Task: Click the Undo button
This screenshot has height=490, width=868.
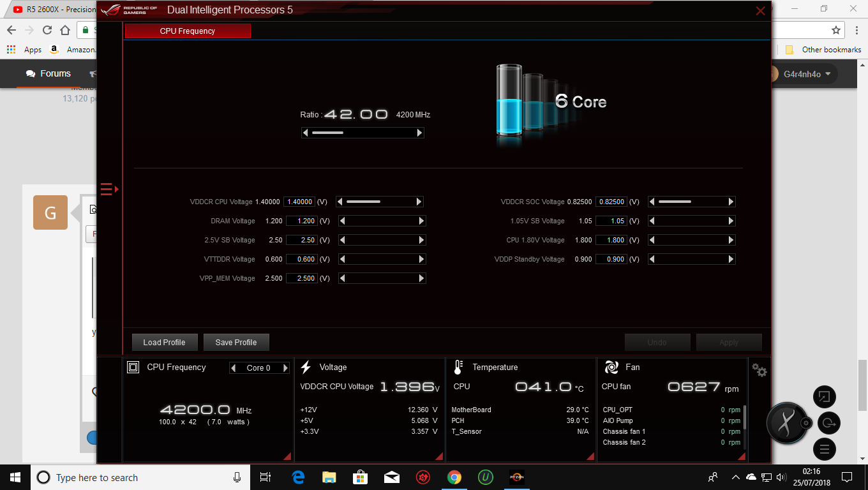Action: coord(657,342)
